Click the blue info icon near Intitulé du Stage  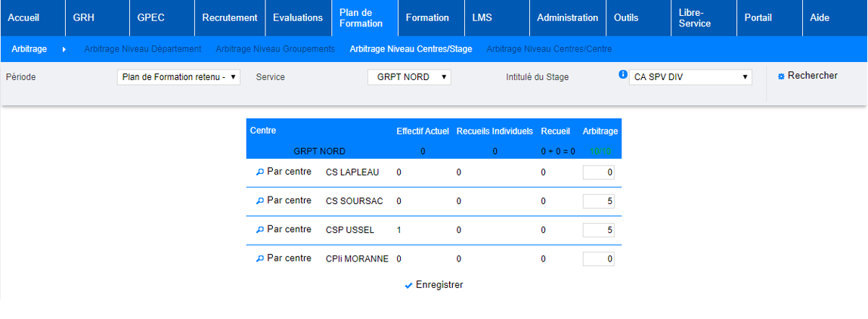pos(623,74)
